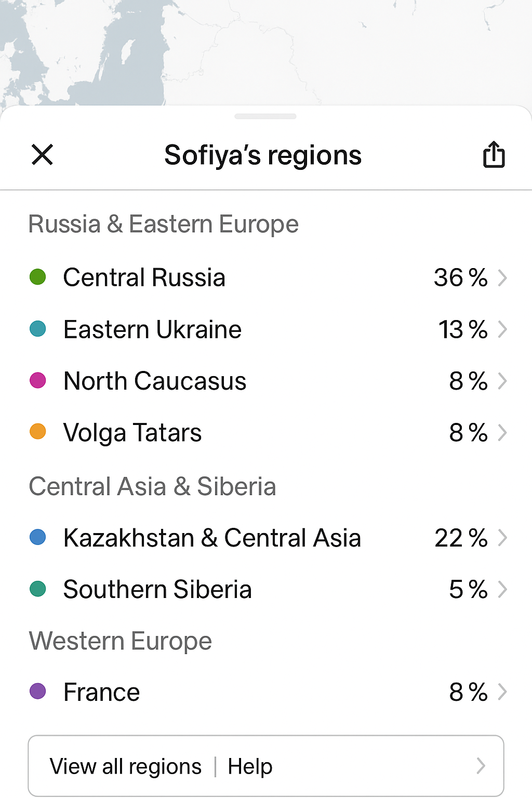532x798 pixels.
Task: Select the Volga Tatars region
Action: pyautogui.click(x=132, y=433)
